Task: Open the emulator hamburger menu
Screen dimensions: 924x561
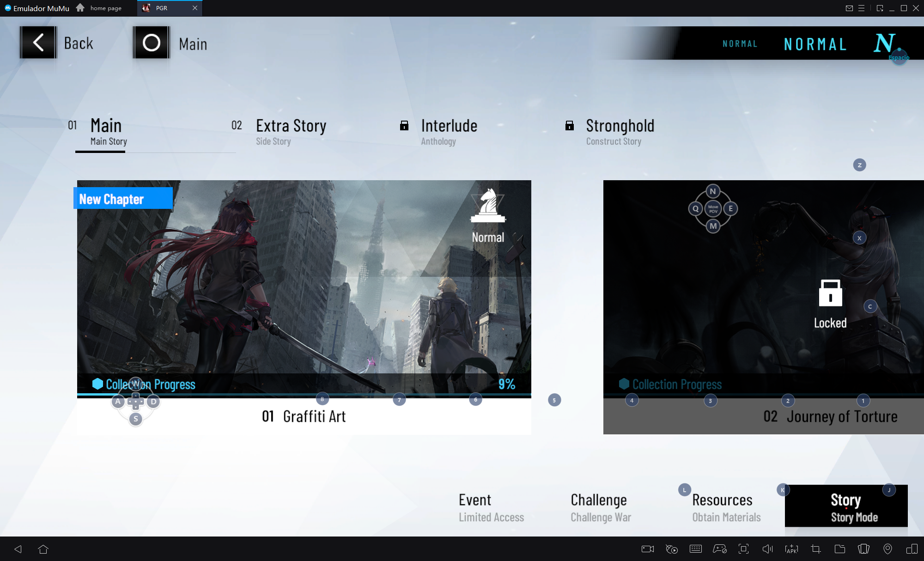Action: pos(861,8)
